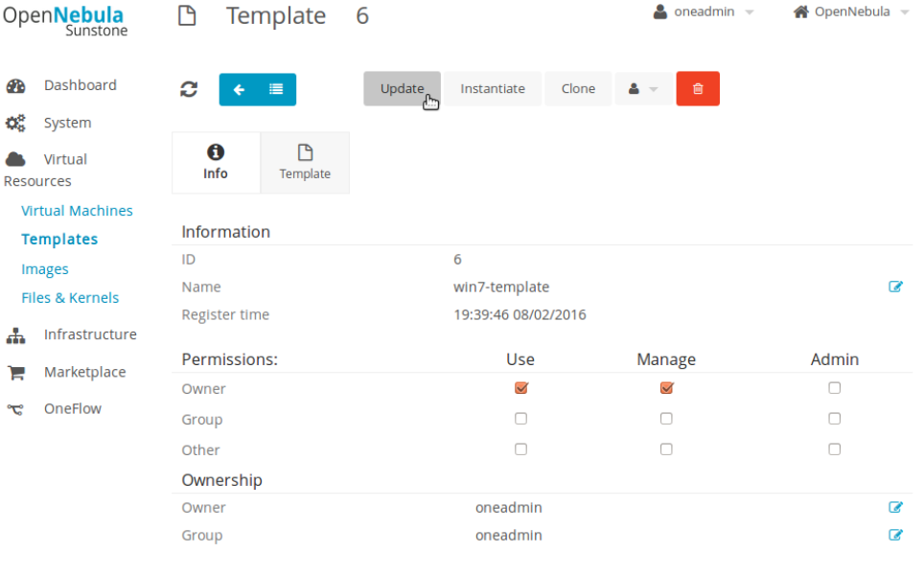Viewport: 924px width, 575px height.
Task: Open the user ownership dropdown button
Action: coord(643,89)
